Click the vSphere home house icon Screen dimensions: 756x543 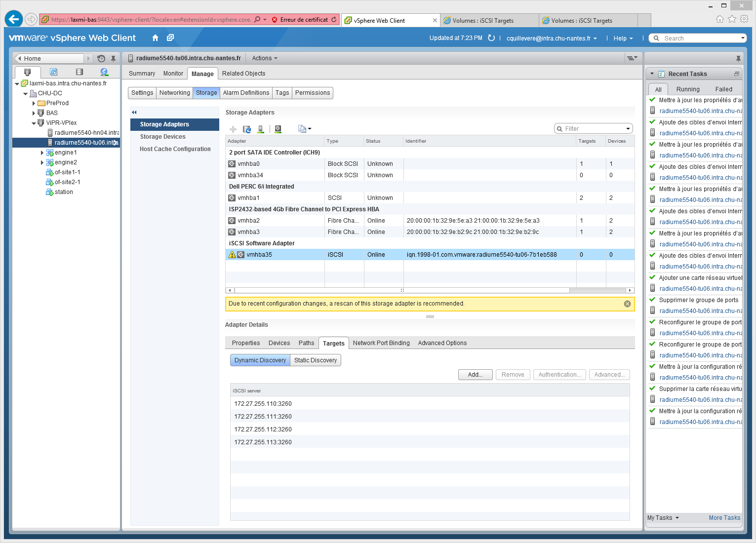(x=155, y=38)
